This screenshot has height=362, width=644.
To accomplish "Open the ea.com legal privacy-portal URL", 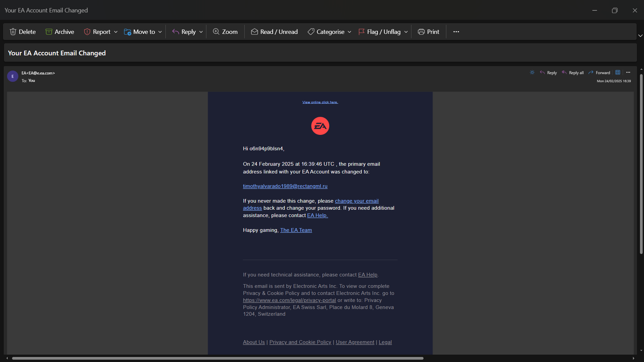I will (x=289, y=300).
